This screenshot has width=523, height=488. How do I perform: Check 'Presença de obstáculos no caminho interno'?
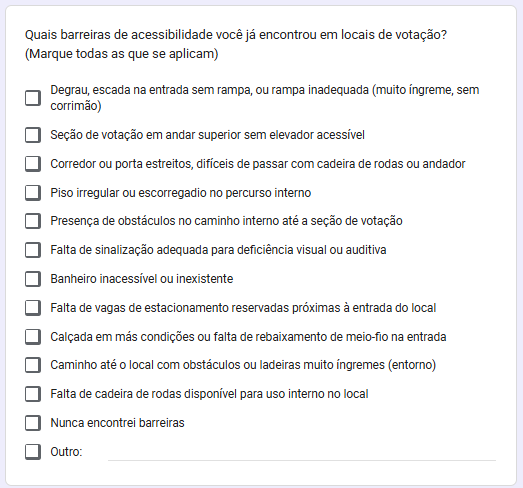[x=33, y=221]
